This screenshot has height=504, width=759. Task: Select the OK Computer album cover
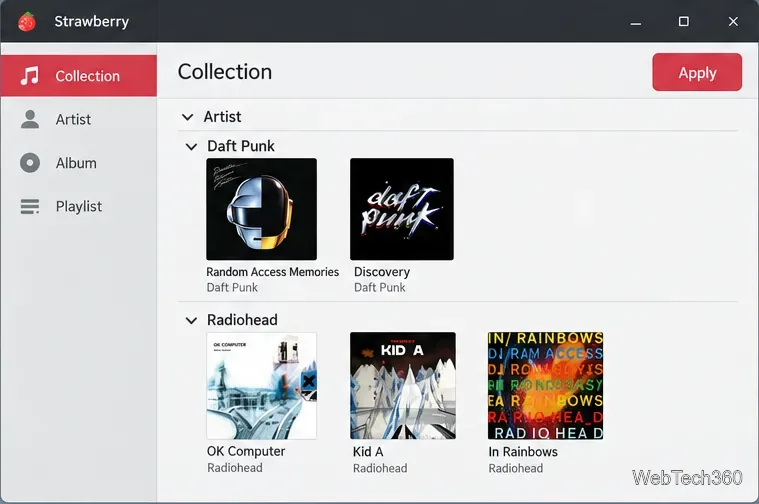click(x=261, y=386)
